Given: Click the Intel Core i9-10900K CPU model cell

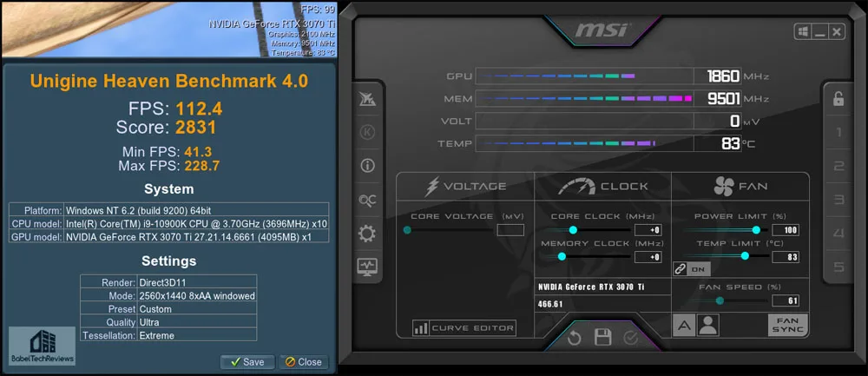Looking at the screenshot, I should 196,224.
